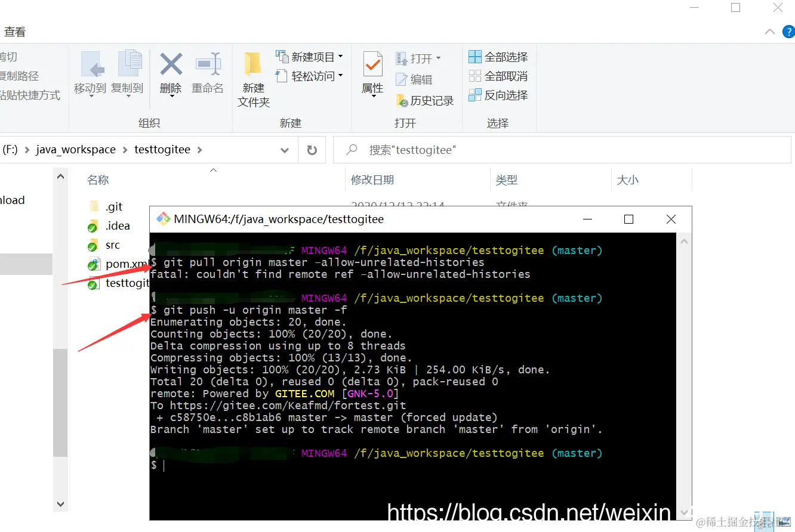
Task: Open the blue Help question mark icon
Action: coord(789,32)
